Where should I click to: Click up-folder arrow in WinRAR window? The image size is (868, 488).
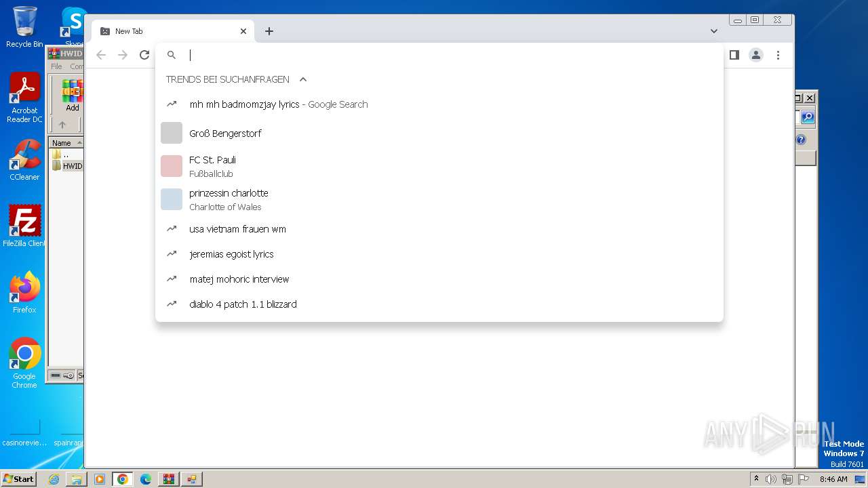(x=62, y=125)
